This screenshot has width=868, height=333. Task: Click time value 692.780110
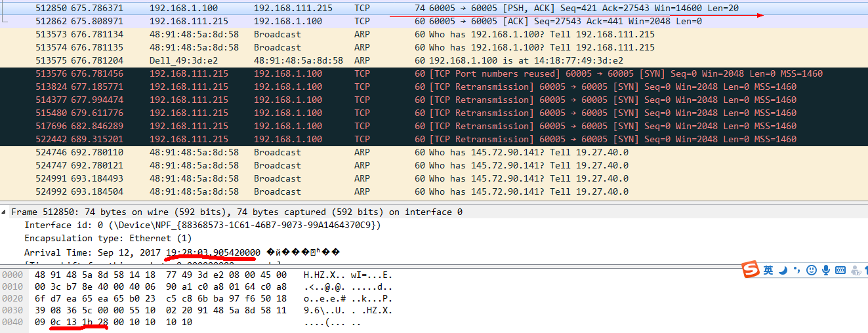97,152
